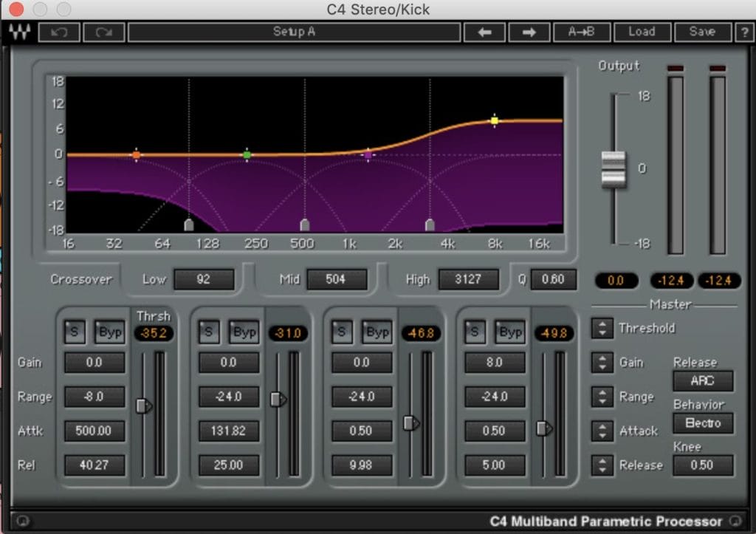
Task: Click the Waves logo icon
Action: click(x=20, y=32)
